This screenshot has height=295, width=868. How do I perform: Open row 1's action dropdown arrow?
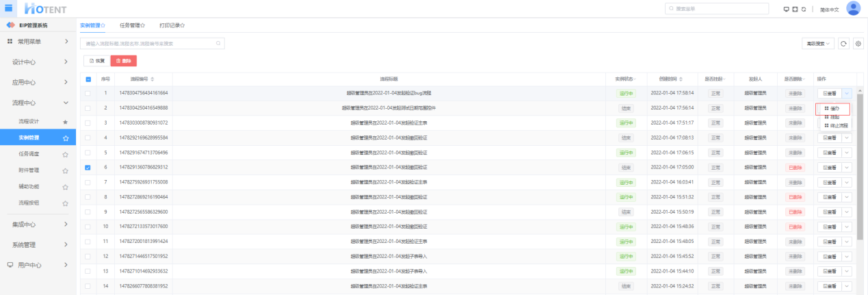point(847,93)
